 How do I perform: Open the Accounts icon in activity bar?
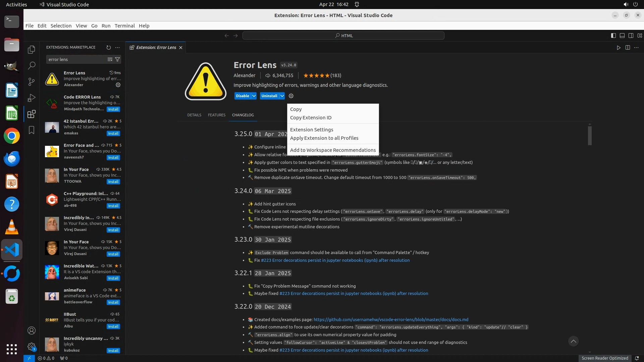pyautogui.click(x=32, y=330)
